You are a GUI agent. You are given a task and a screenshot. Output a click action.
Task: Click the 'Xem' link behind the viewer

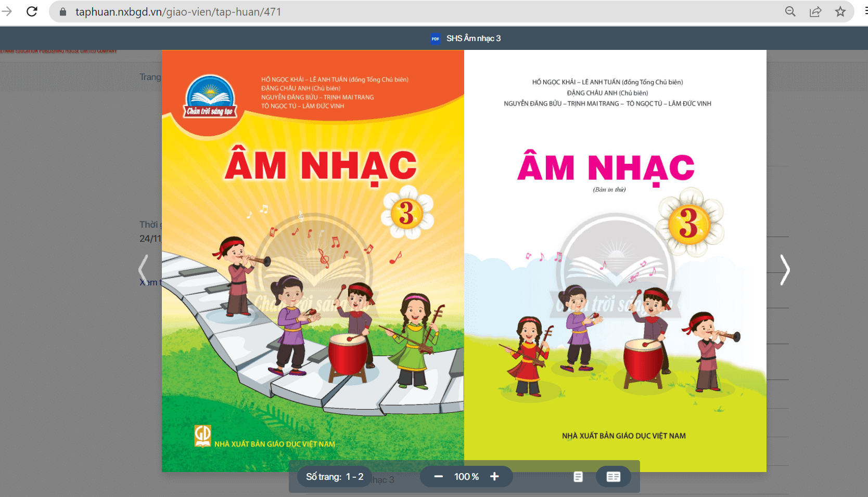coord(148,282)
